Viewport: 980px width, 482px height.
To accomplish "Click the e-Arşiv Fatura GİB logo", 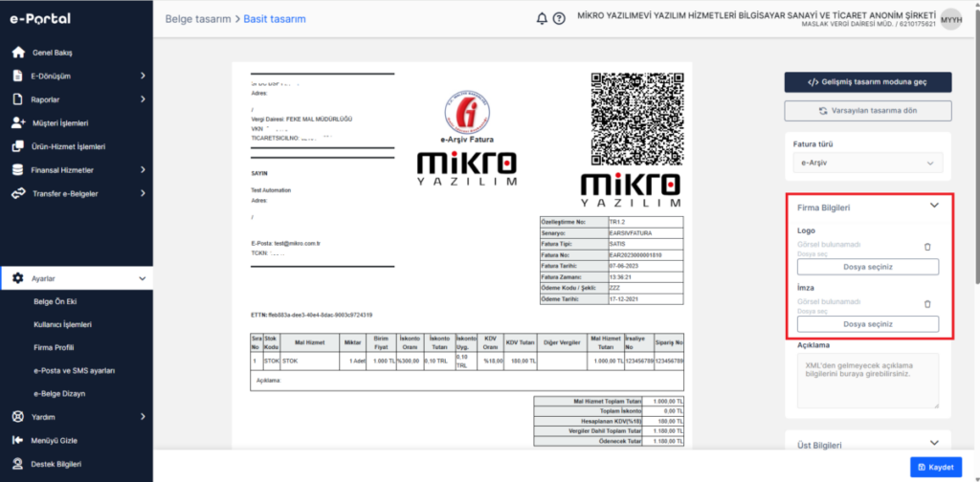I will click(467, 114).
